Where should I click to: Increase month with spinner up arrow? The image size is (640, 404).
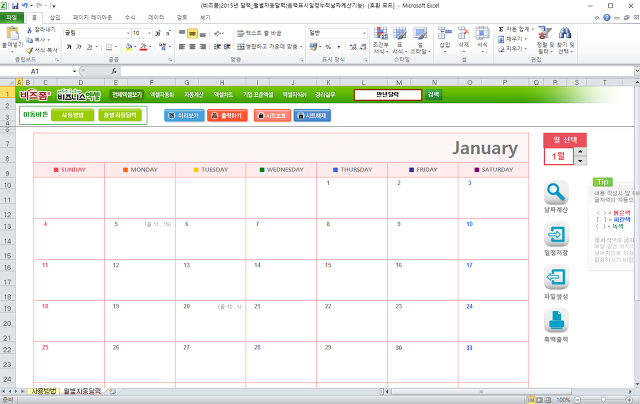(x=580, y=152)
